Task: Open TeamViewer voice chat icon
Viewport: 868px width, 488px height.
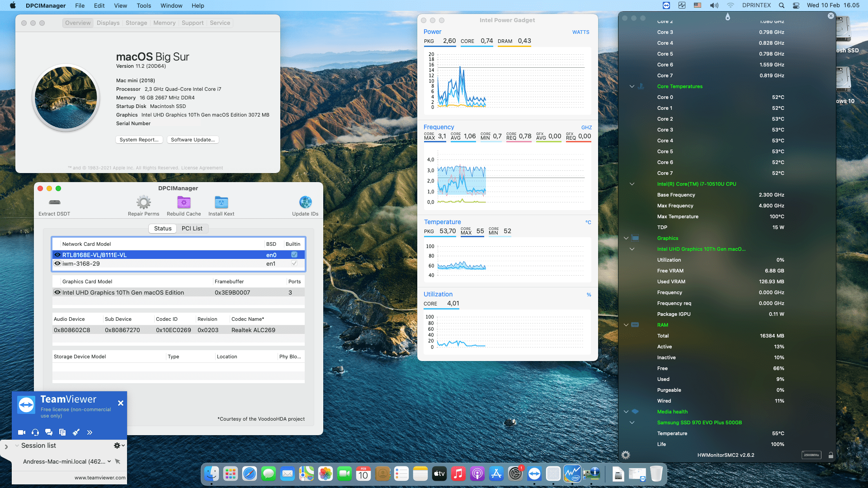Action: (x=35, y=432)
